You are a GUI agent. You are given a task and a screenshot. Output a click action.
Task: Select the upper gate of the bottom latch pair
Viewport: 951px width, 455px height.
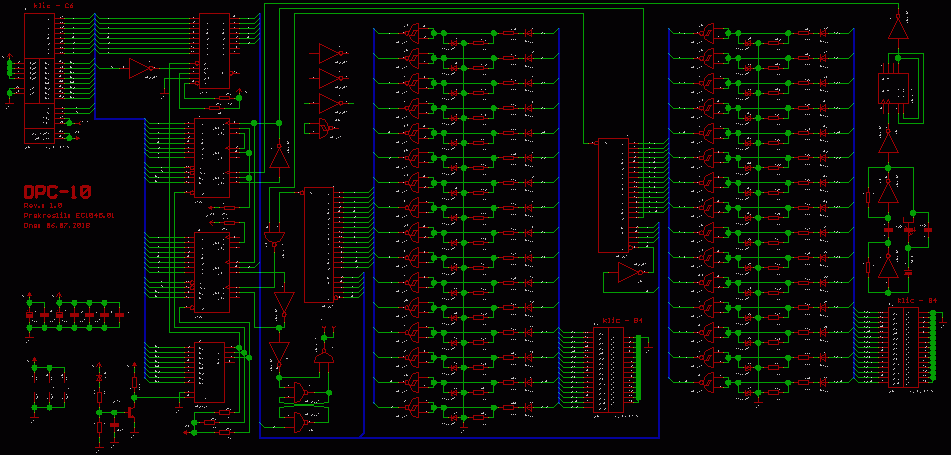(299, 391)
